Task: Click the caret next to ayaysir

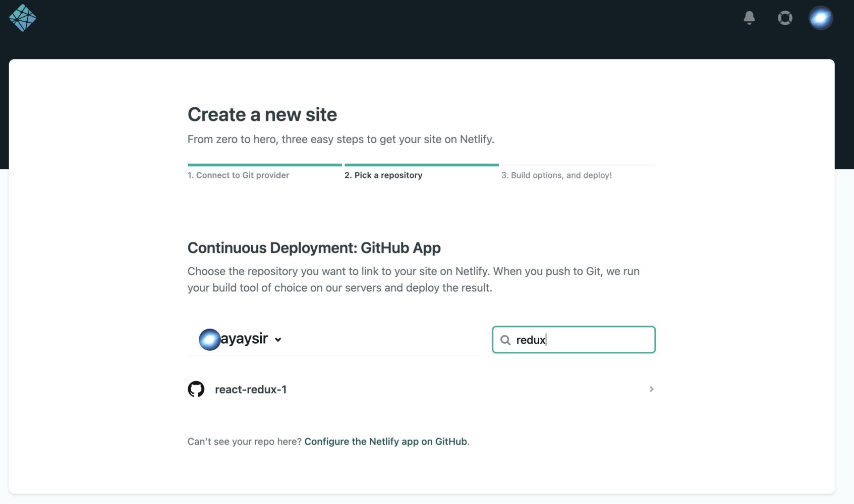Action: 278,340
